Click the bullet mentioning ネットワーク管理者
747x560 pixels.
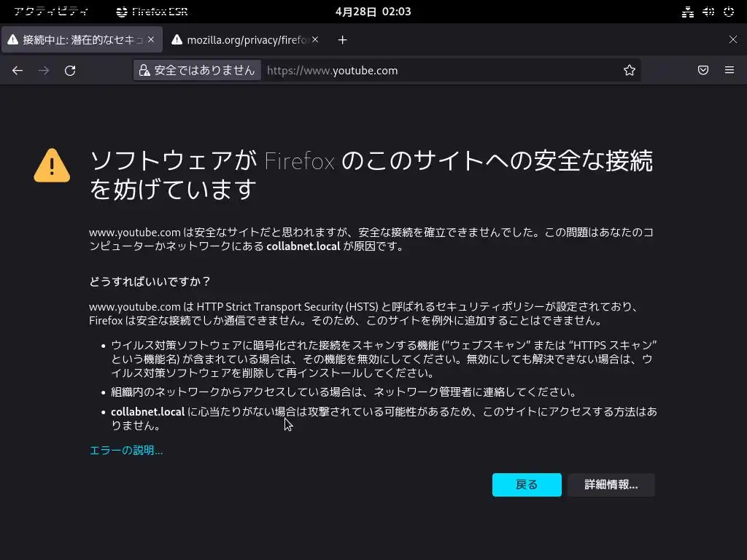point(344,392)
